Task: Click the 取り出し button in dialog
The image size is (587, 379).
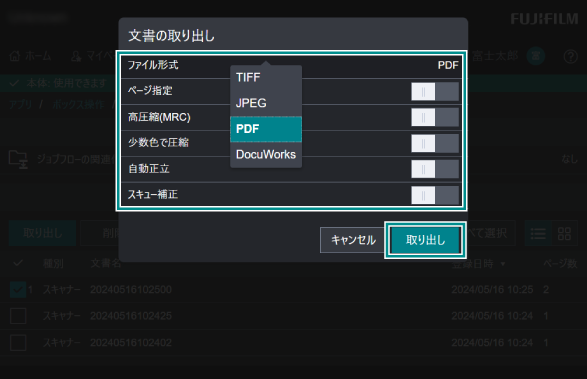Action: (x=425, y=240)
